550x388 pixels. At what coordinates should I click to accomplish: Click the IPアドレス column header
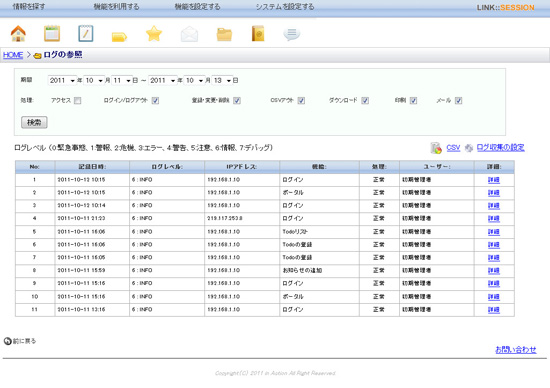click(242, 167)
